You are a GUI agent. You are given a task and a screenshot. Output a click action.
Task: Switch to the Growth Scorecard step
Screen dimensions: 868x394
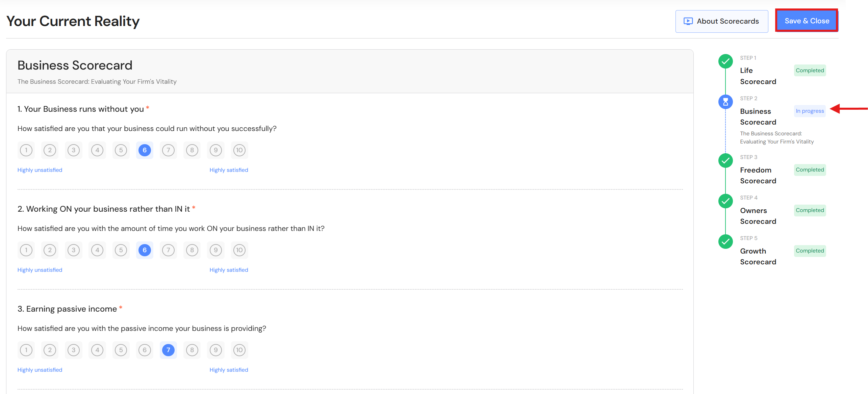758,256
